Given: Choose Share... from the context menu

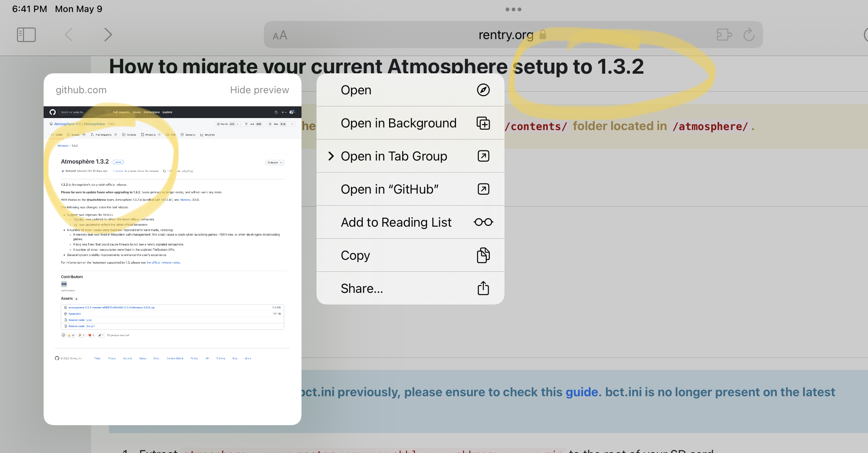Looking at the screenshot, I should [x=411, y=288].
